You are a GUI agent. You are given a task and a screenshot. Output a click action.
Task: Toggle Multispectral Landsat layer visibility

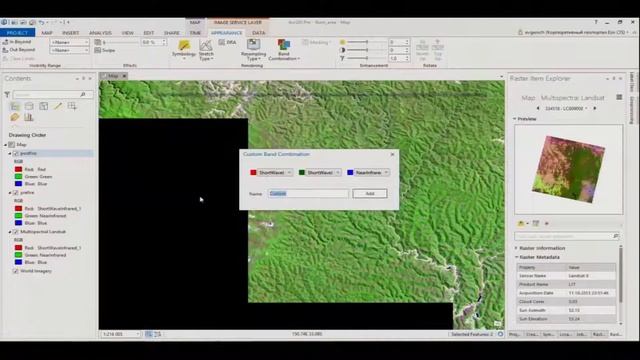(x=16, y=232)
